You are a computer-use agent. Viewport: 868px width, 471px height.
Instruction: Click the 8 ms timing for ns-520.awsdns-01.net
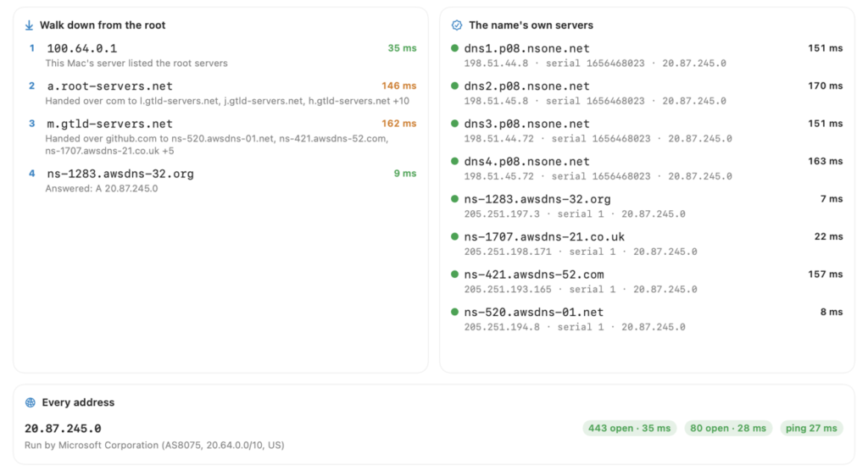click(832, 312)
